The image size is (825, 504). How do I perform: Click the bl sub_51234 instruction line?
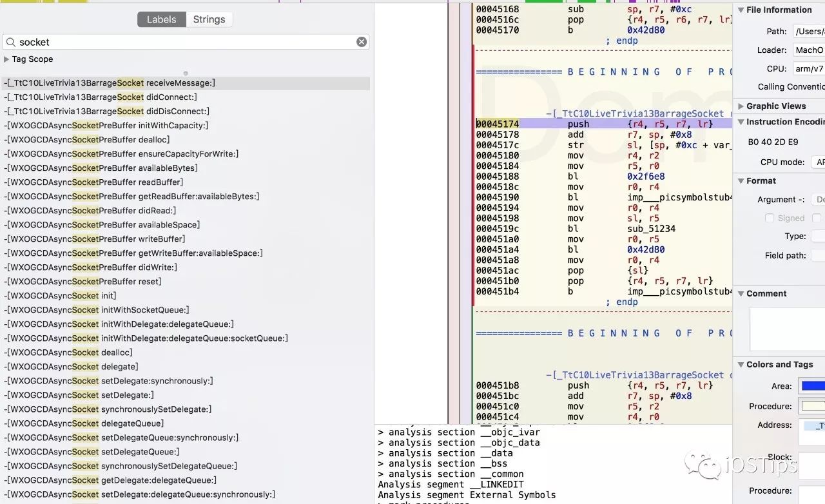pos(603,229)
